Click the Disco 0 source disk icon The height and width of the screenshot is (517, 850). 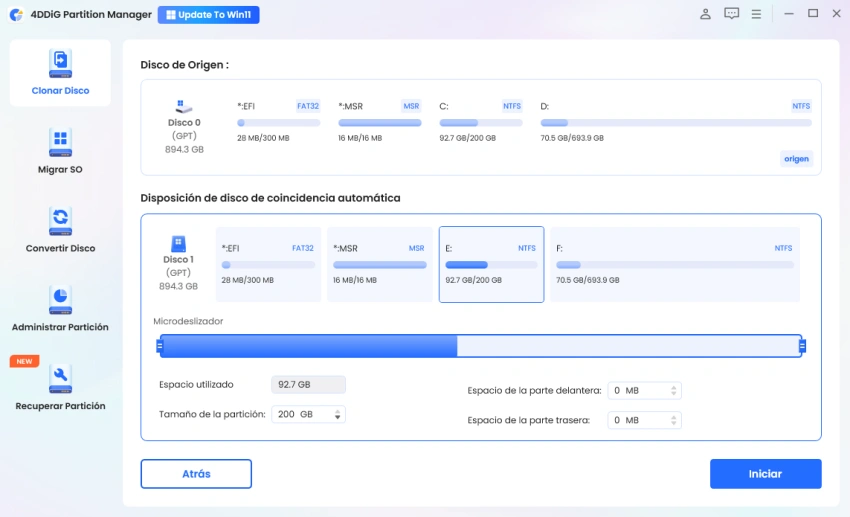coord(184,106)
